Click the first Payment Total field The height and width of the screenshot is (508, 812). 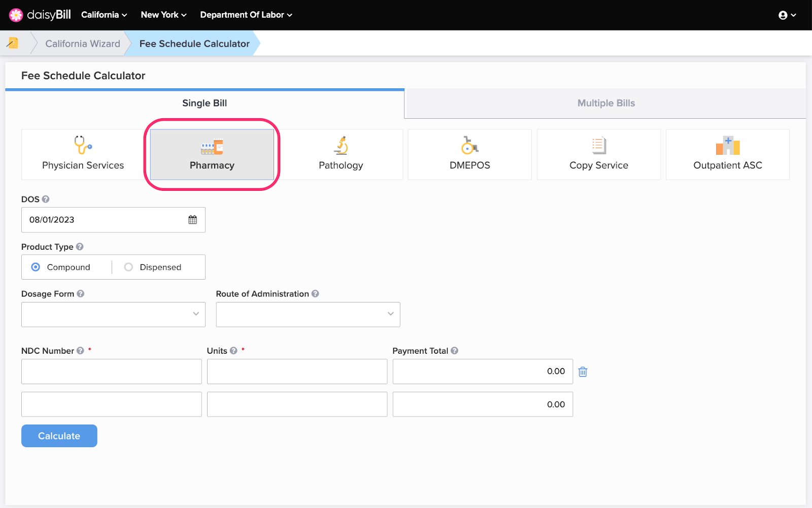point(483,371)
